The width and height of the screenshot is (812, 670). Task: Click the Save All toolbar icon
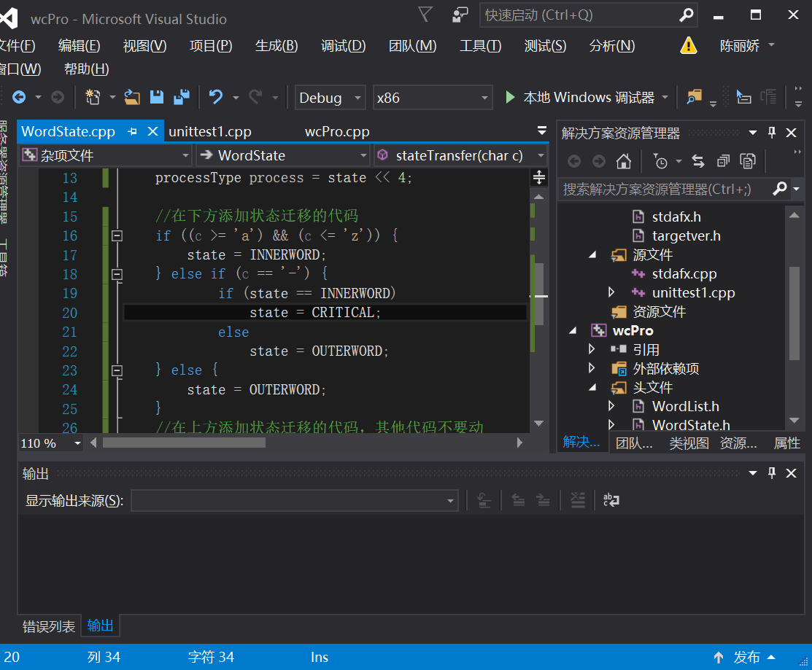[181, 97]
